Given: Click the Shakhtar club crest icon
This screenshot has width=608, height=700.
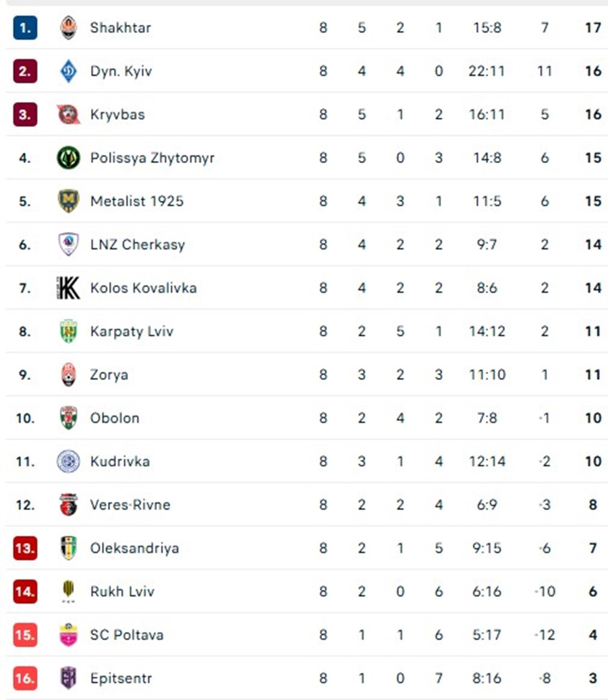Looking at the screenshot, I should pos(68,27).
